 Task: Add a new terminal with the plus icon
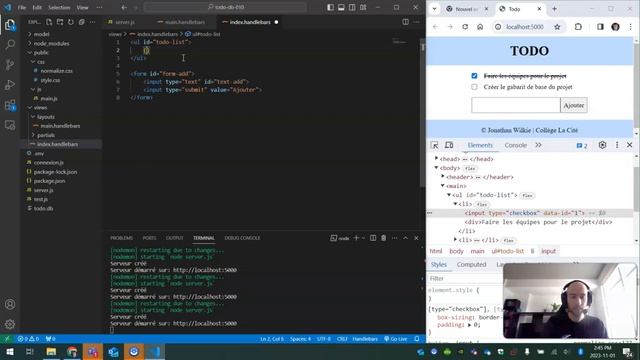pyautogui.click(x=356, y=238)
